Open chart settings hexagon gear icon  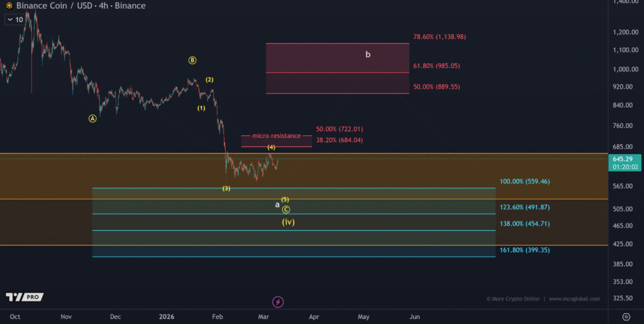coord(626,316)
